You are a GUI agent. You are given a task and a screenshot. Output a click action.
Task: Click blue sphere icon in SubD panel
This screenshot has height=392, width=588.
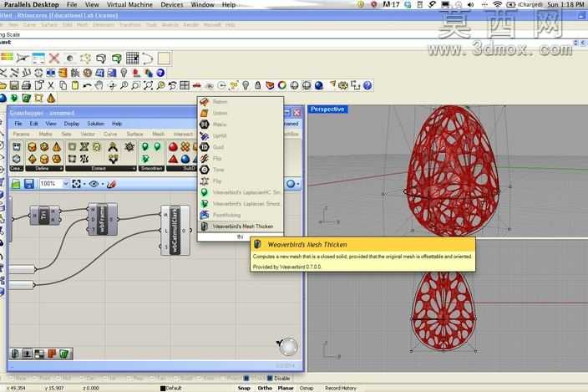185,159
